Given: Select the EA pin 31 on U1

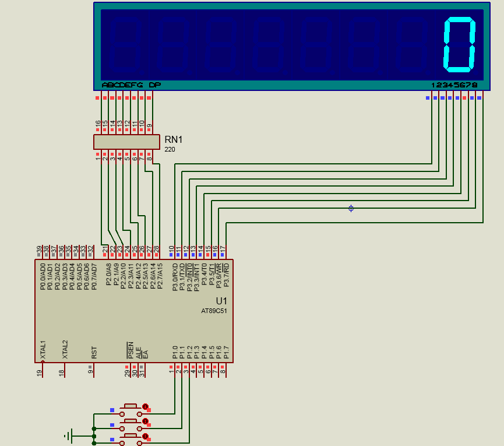Looking at the screenshot, I should (144, 370).
